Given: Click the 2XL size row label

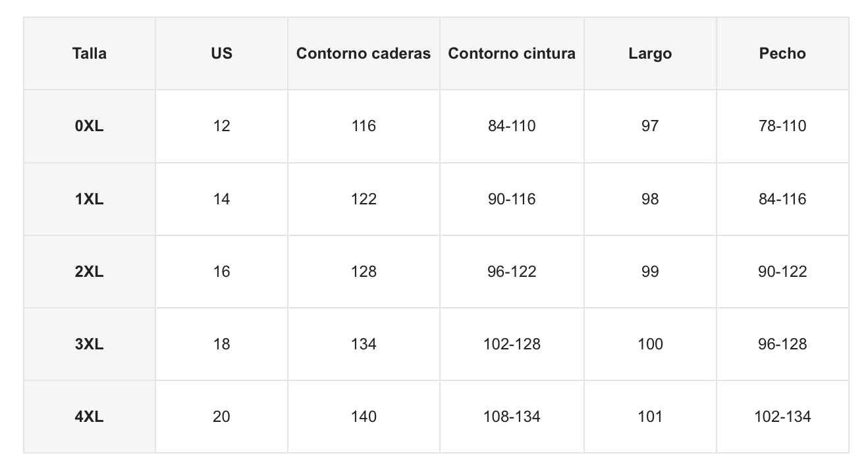Looking at the screenshot, I should point(90,272).
